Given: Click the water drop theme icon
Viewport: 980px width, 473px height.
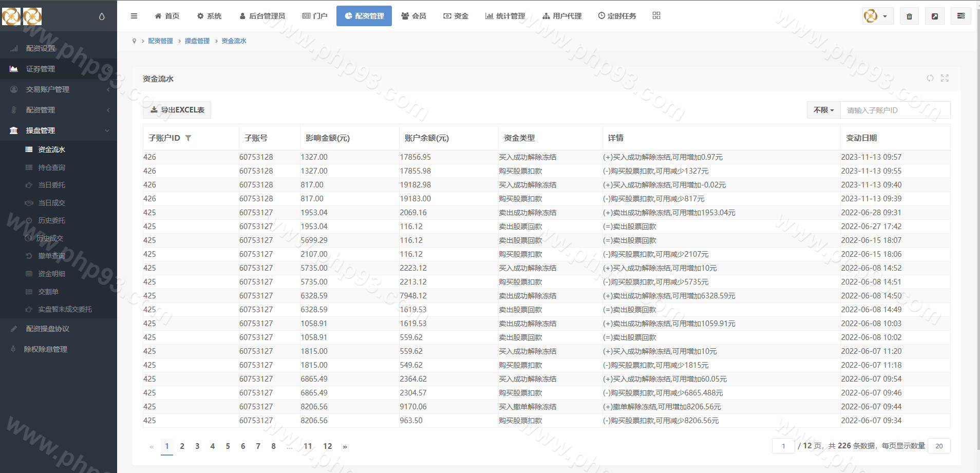Looking at the screenshot, I should pos(102,16).
